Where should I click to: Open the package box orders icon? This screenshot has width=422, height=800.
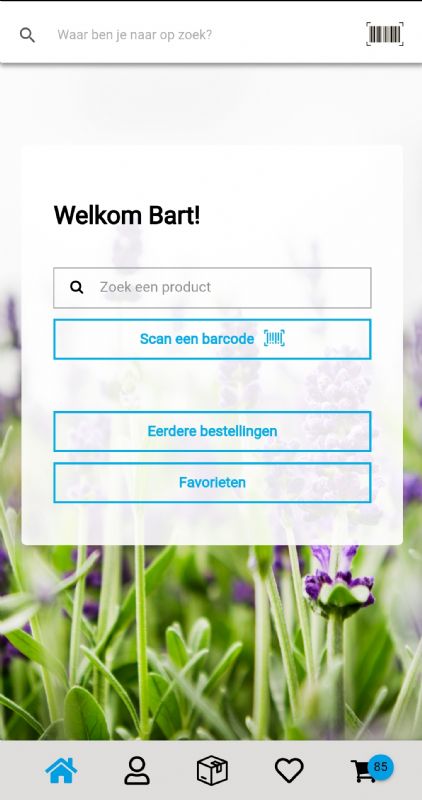[x=212, y=770]
